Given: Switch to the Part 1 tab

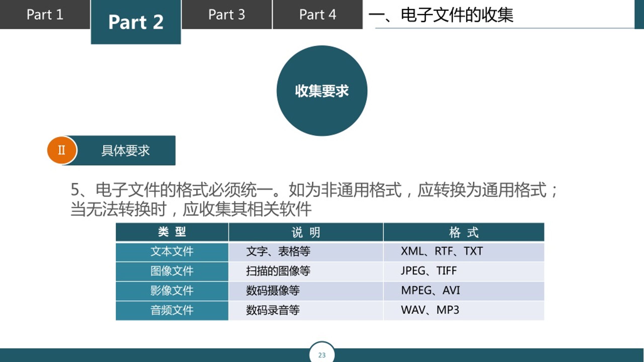Looking at the screenshot, I should coord(45,14).
